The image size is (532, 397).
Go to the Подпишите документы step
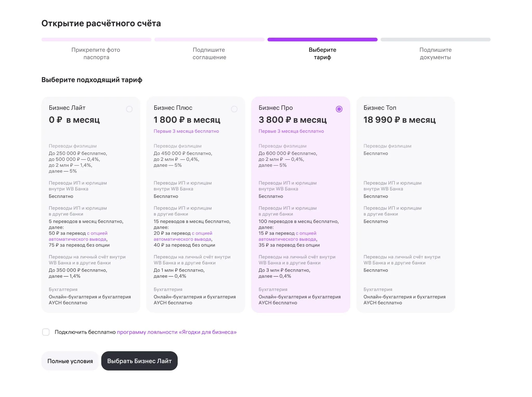(x=435, y=53)
